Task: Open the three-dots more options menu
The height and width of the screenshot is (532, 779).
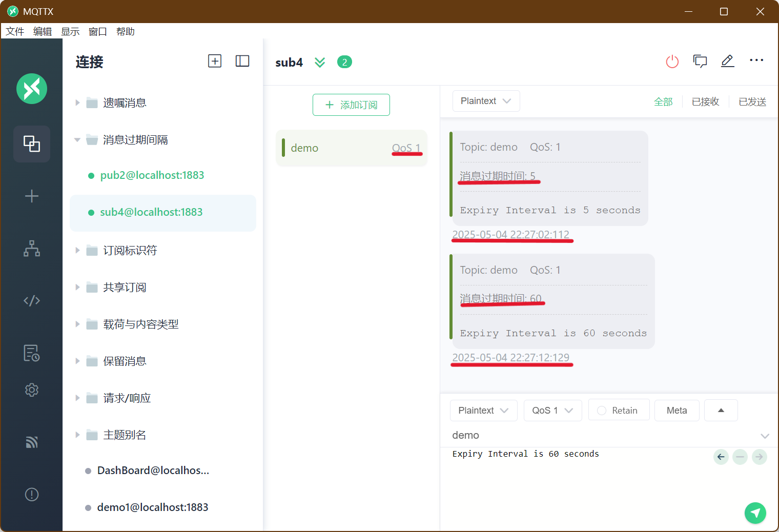Action: click(756, 60)
